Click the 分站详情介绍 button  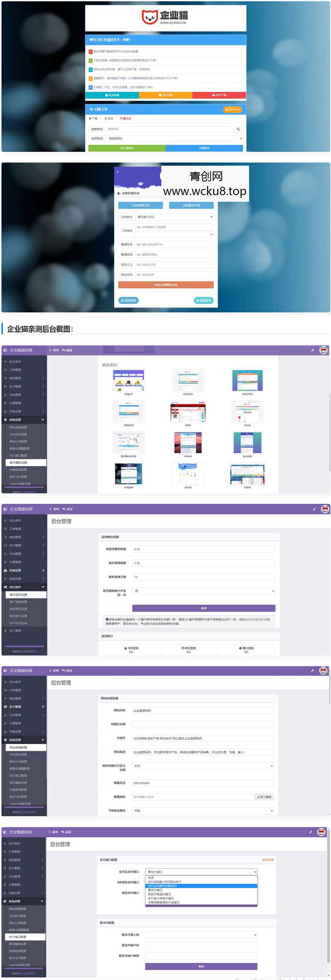141,205
